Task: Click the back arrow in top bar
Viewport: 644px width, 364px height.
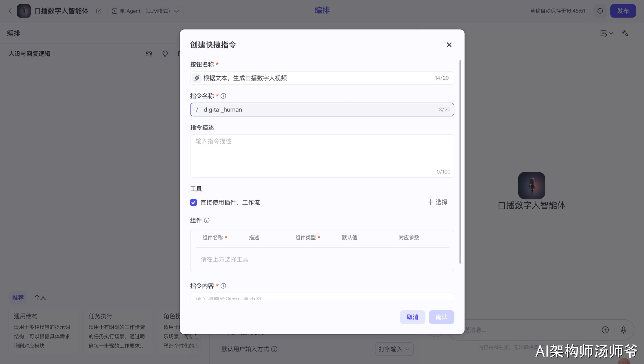Action: (x=10, y=11)
